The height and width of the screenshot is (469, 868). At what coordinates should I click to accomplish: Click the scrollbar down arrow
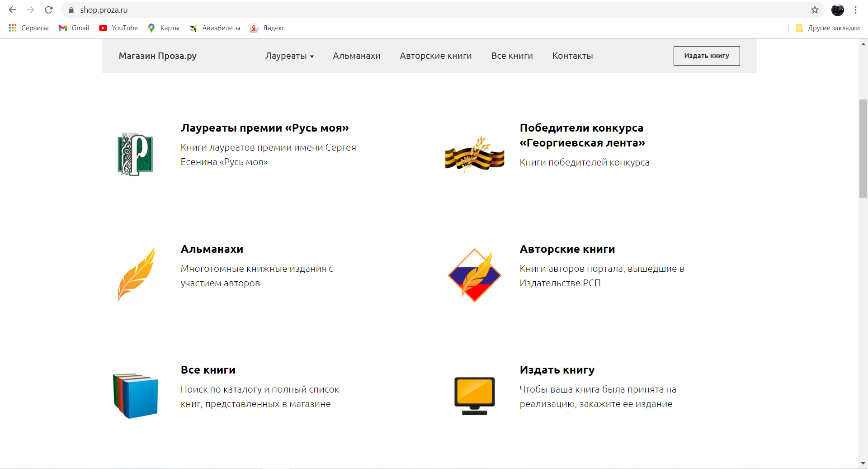863,463
